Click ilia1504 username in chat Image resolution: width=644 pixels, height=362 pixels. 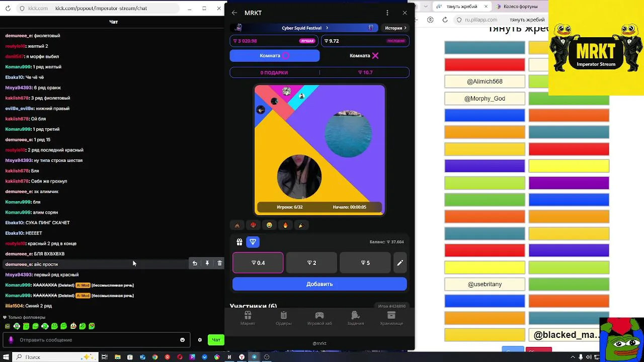coord(14,306)
